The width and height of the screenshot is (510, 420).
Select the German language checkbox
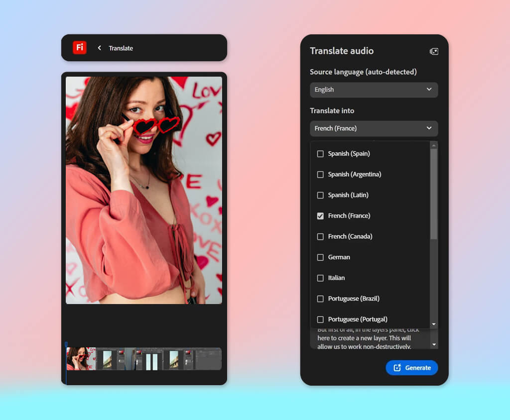click(320, 257)
